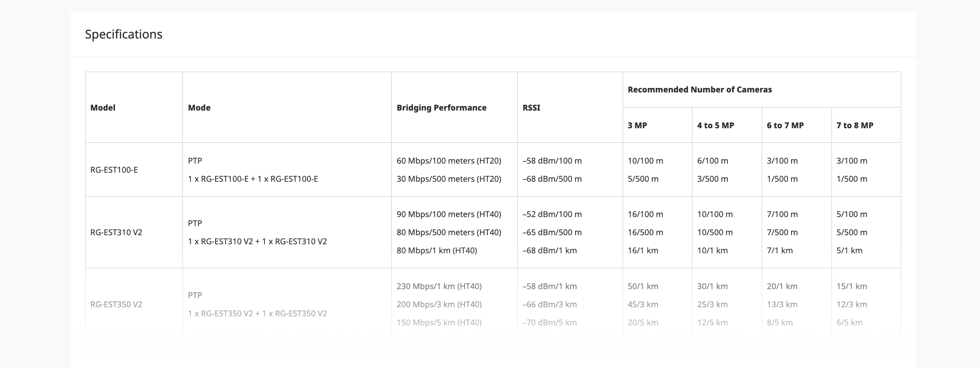This screenshot has width=980, height=368.
Task: Click the Recommended Number of Cameras header
Action: 700,90
